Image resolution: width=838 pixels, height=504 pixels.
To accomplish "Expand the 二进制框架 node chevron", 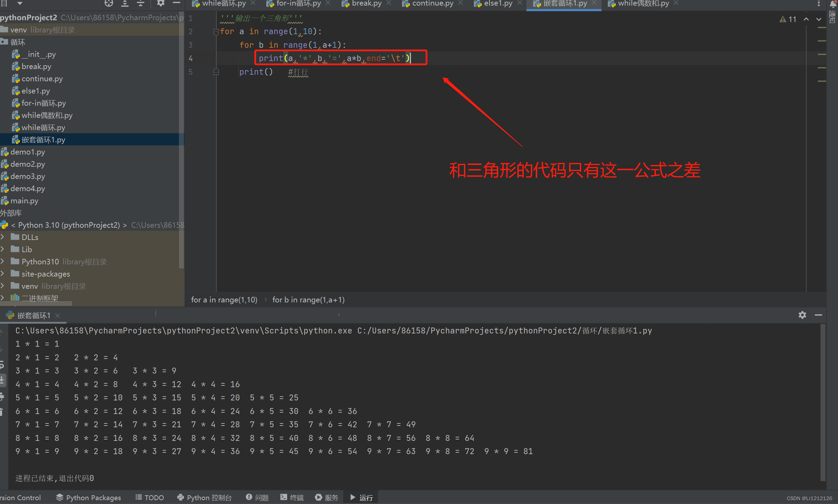I will 3,298.
